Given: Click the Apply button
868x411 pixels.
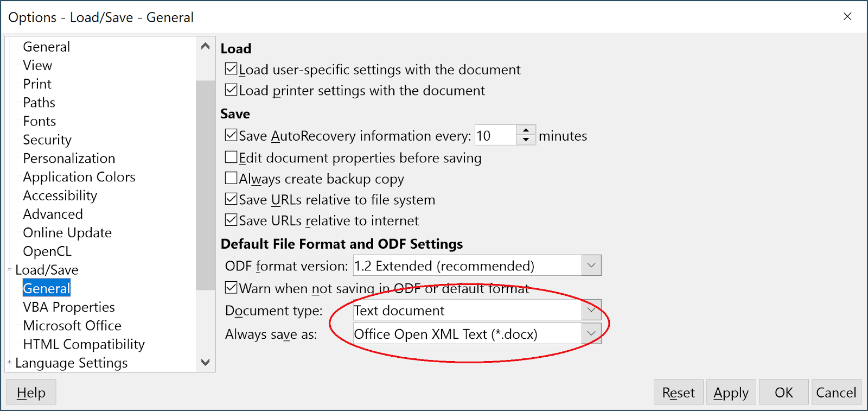Looking at the screenshot, I should (x=730, y=391).
